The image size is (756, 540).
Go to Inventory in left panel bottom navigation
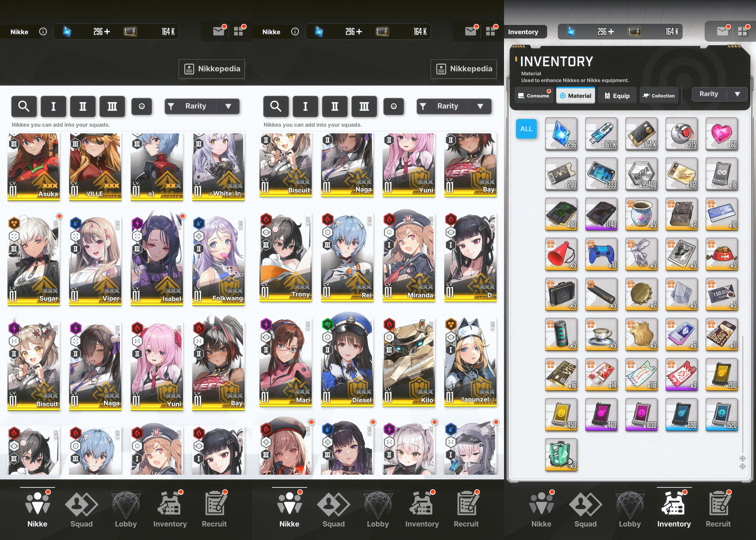[x=170, y=509]
